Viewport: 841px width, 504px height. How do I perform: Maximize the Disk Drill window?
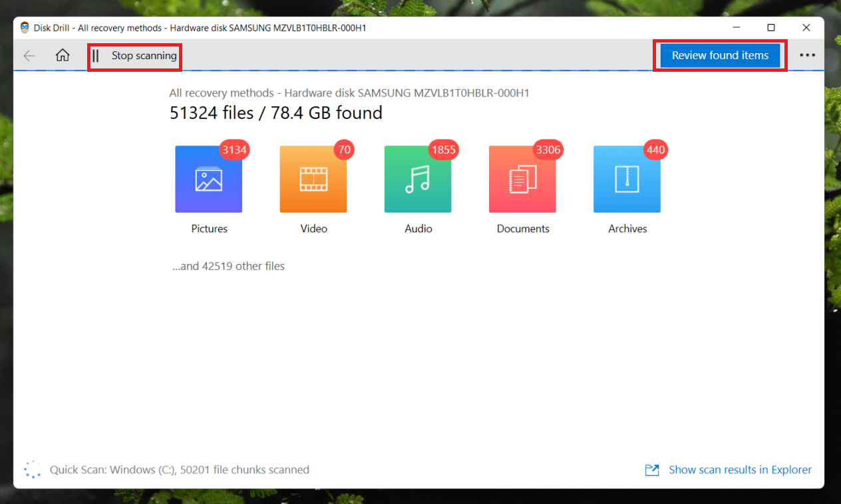coord(771,28)
